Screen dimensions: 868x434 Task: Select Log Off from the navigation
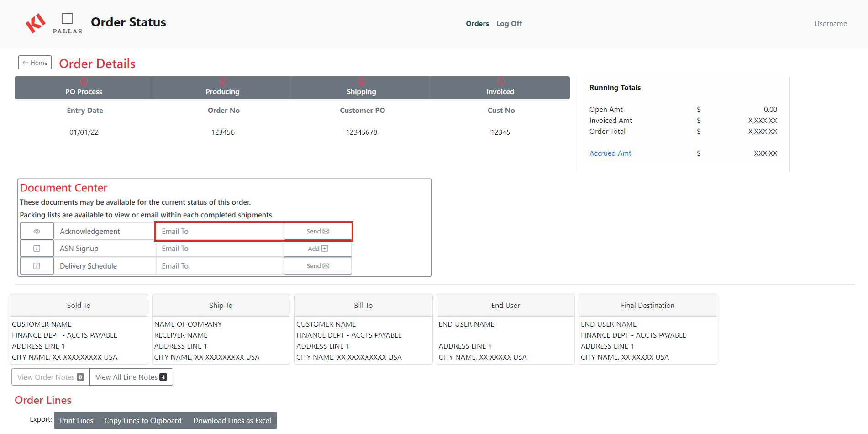pos(509,23)
